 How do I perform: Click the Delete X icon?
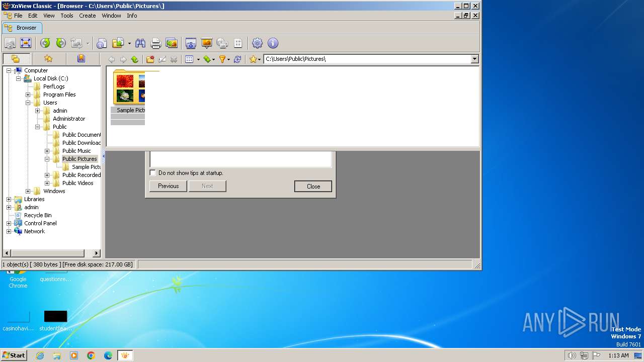pyautogui.click(x=174, y=59)
